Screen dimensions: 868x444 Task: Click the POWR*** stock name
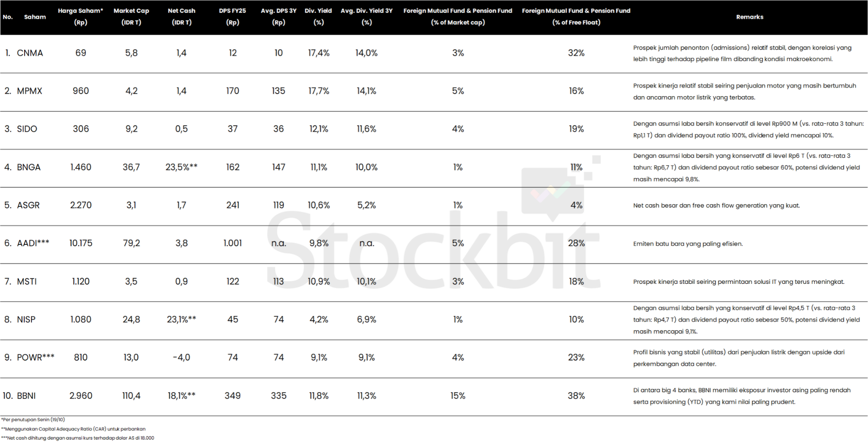pos(36,358)
